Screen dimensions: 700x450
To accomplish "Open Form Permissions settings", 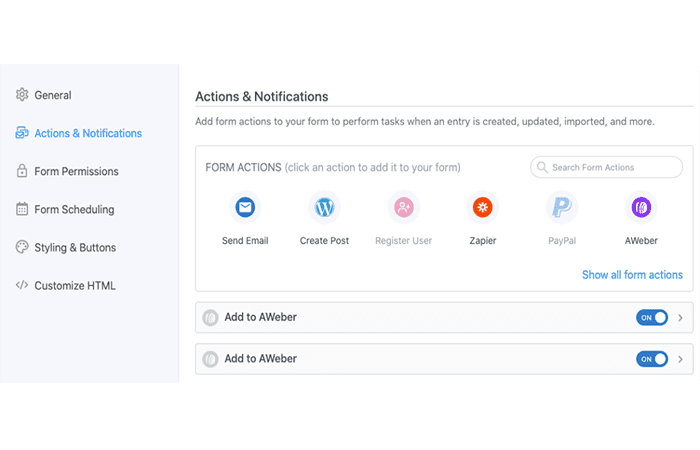I will click(x=76, y=171).
